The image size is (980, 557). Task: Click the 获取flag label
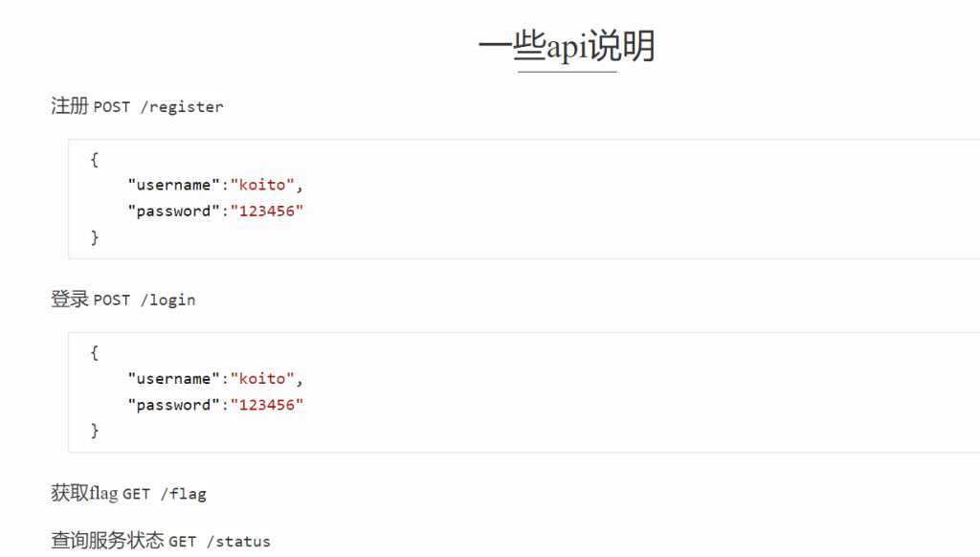click(x=84, y=493)
